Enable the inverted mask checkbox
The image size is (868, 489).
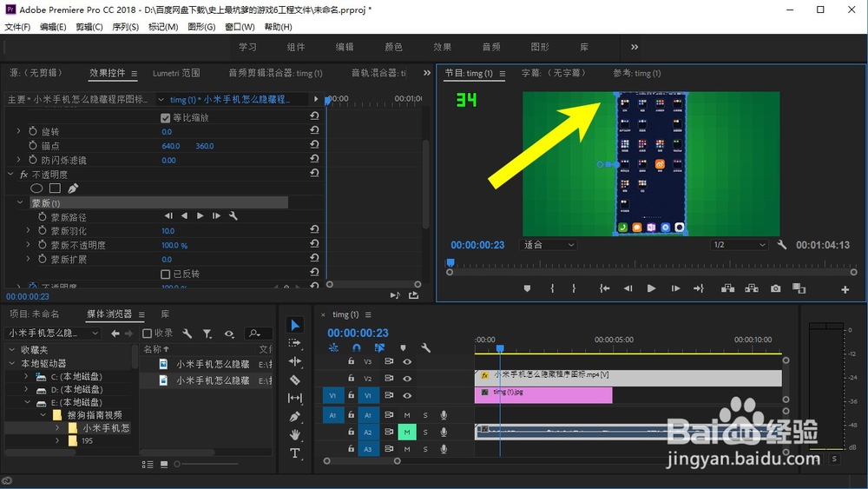tap(165, 274)
